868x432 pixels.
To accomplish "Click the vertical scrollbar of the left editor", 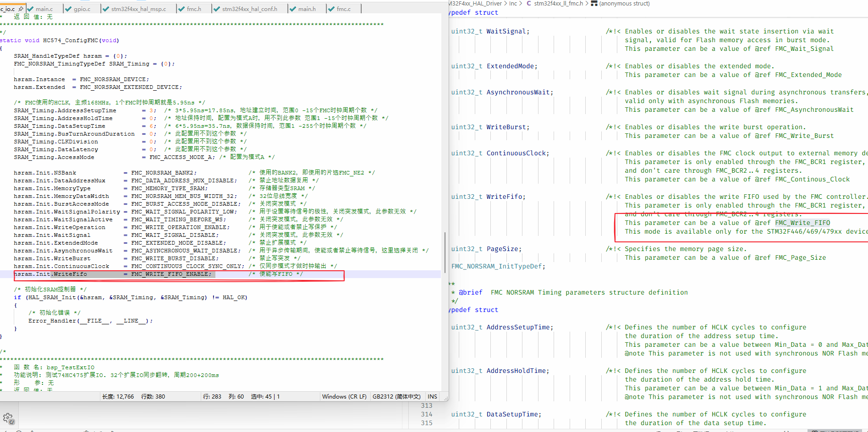I will tap(445, 252).
